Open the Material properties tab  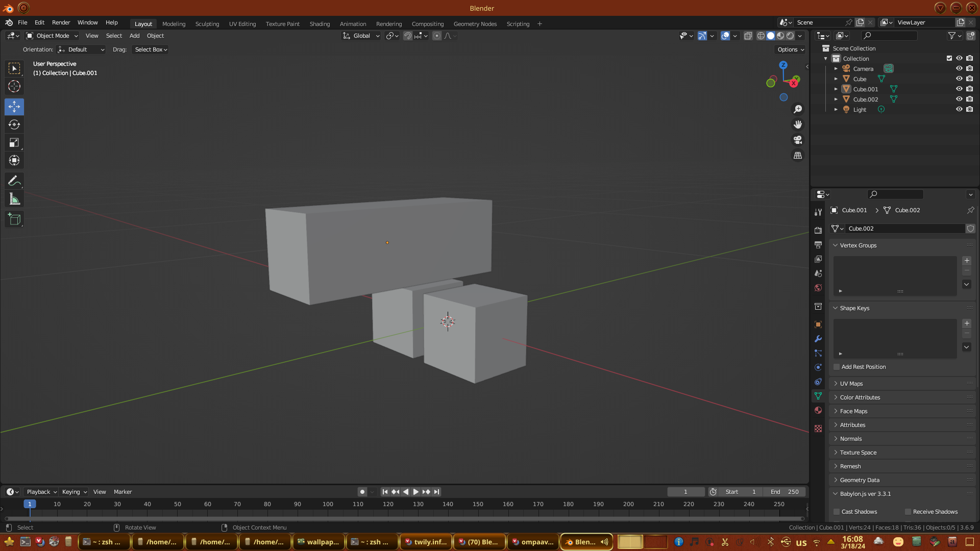pos(818,410)
